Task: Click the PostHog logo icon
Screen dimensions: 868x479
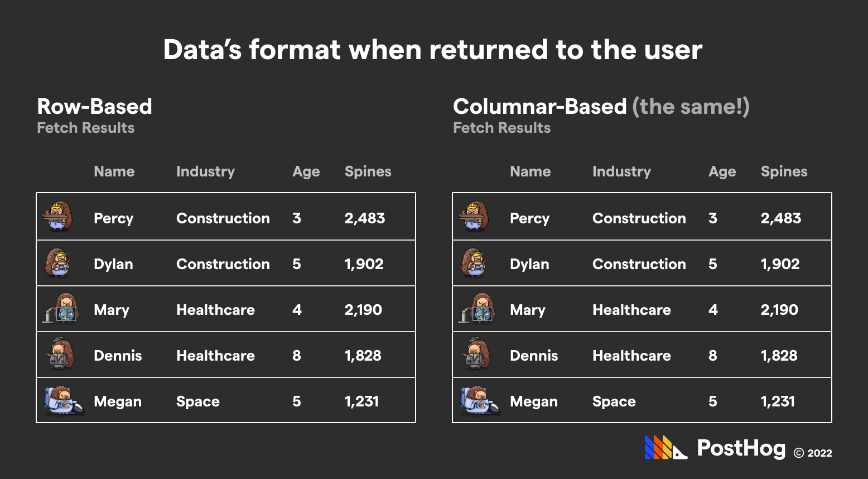Action: point(665,448)
